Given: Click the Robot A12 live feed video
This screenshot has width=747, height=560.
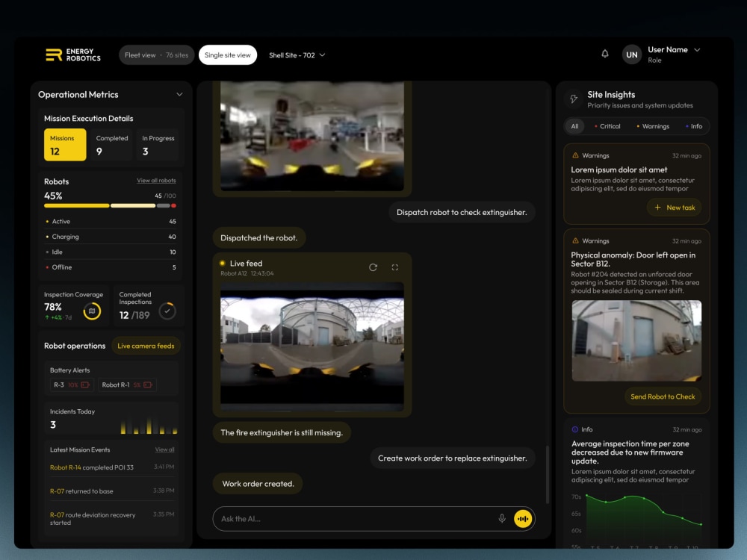Looking at the screenshot, I should click(x=312, y=346).
